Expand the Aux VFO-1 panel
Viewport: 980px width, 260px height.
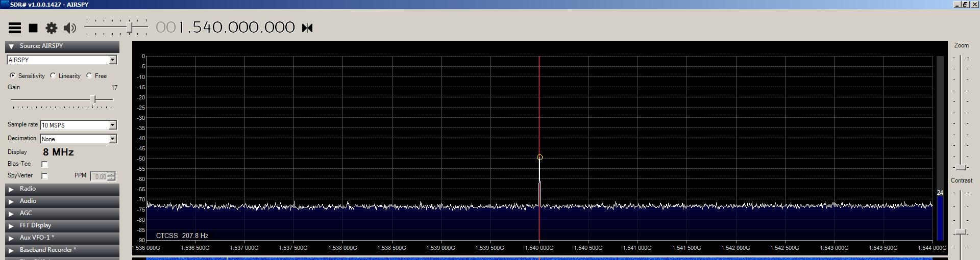coord(62,238)
